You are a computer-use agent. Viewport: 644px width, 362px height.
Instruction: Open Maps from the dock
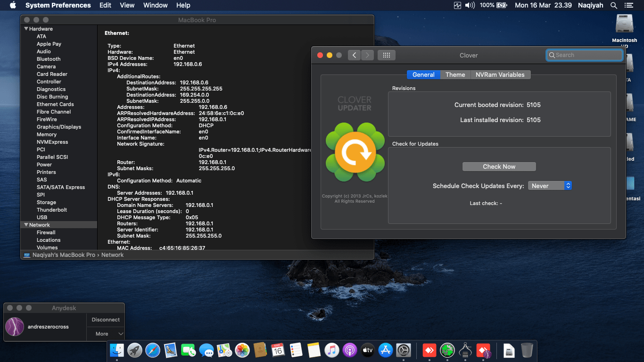tap(224, 350)
